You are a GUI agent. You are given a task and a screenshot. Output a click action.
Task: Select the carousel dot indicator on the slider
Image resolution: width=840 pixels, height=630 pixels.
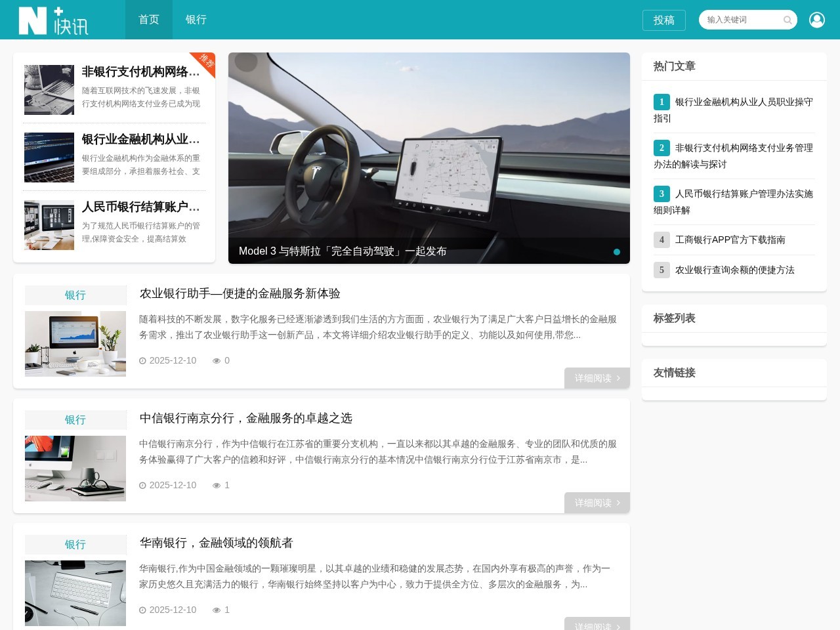tap(617, 251)
